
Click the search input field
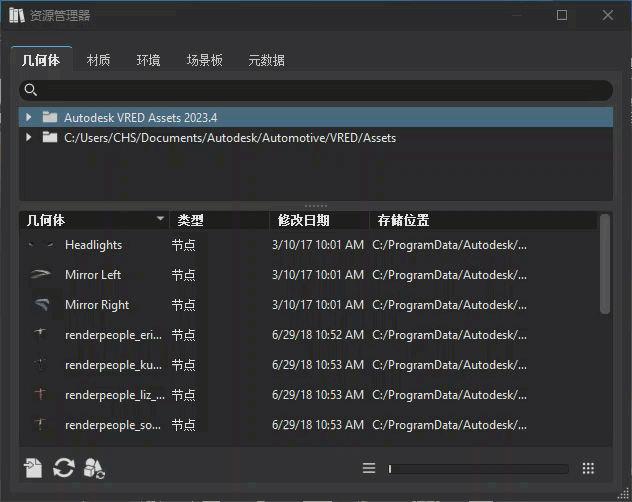point(316,90)
